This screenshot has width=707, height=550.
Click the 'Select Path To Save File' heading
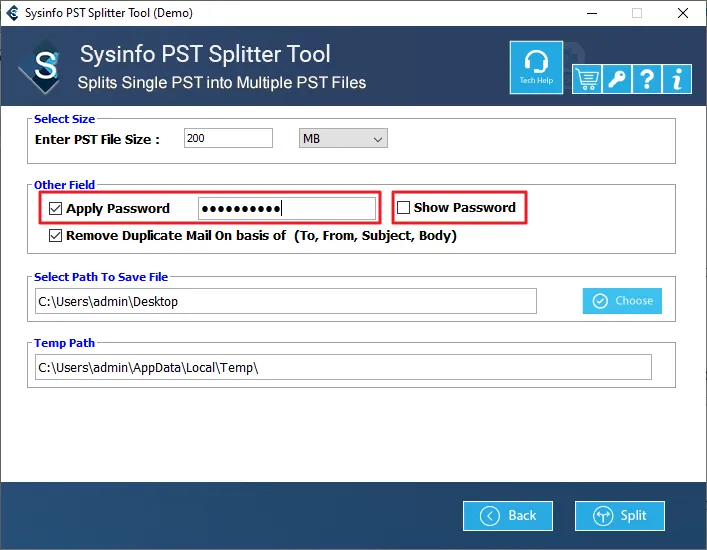[101, 277]
